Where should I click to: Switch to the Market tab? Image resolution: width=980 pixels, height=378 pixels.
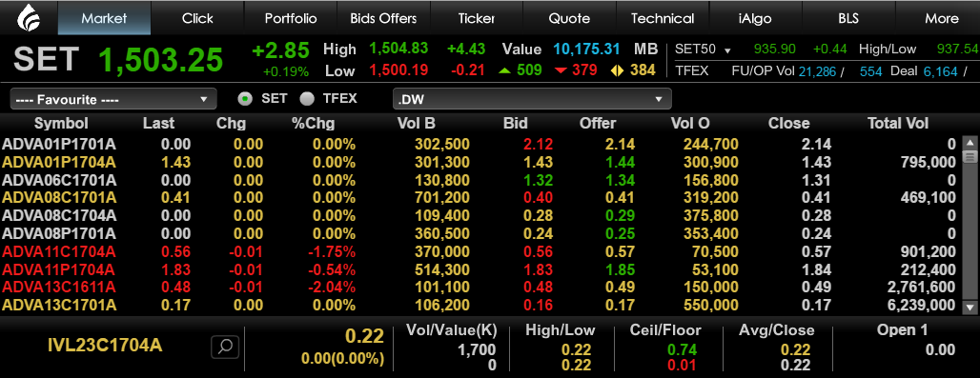tap(104, 18)
